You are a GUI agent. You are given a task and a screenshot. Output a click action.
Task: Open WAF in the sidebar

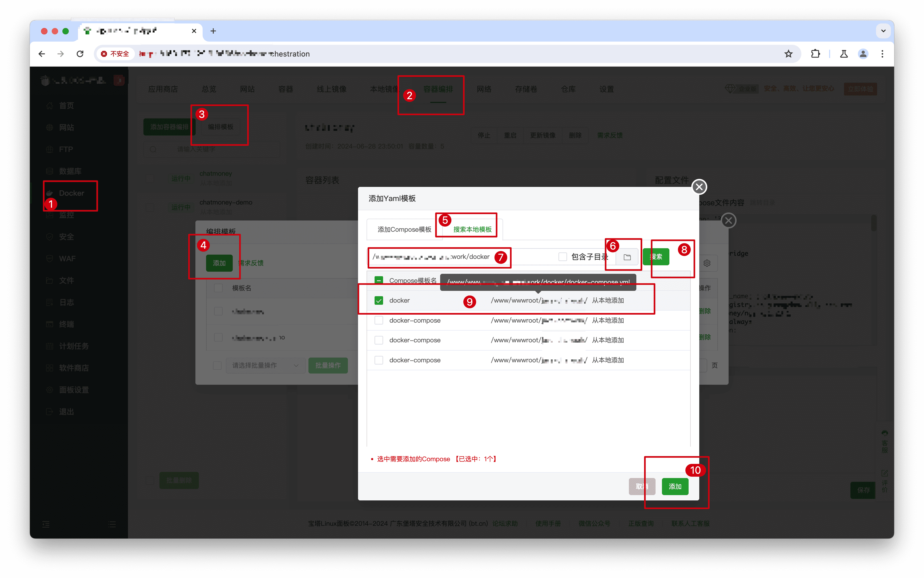coord(67,258)
